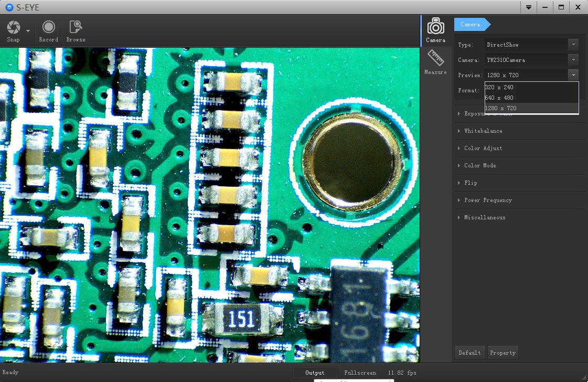Click the Snap camera shutter icon
The width and height of the screenshot is (588, 382).
(14, 28)
